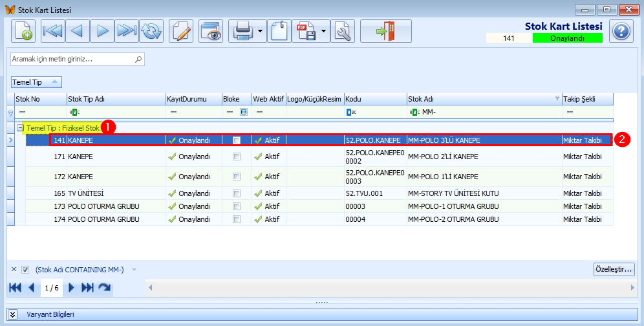Go to first record in toolbar

tap(54, 31)
